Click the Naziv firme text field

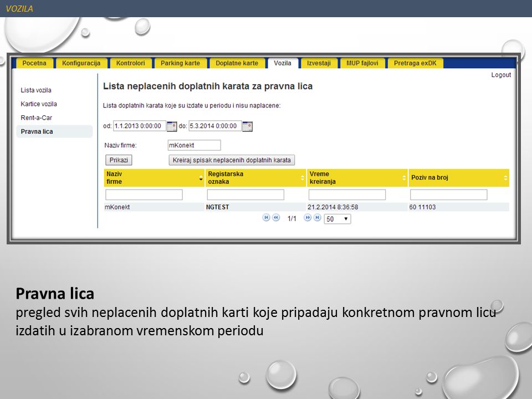tap(194, 145)
